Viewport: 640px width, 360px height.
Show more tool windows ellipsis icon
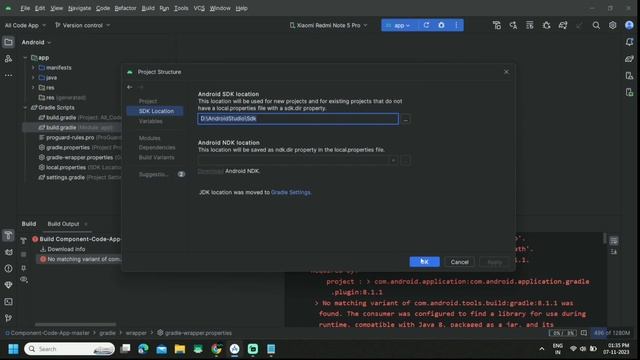pos(8,76)
